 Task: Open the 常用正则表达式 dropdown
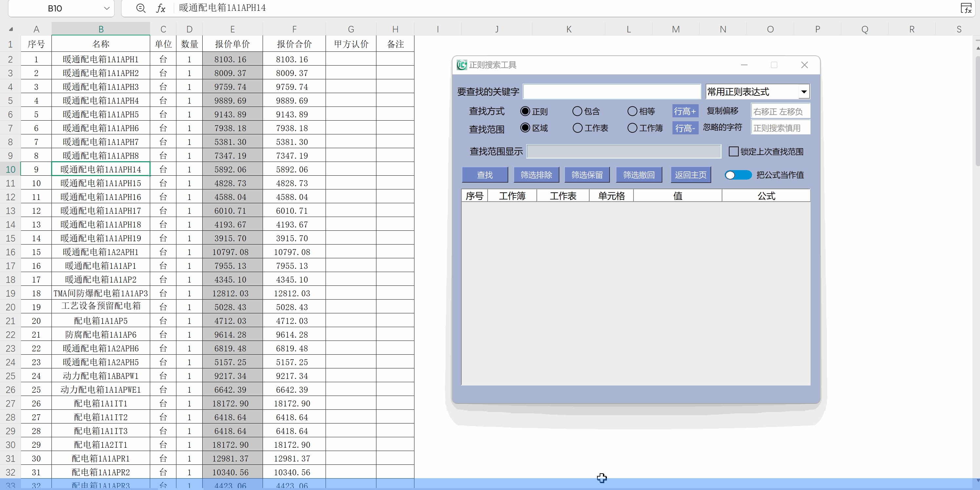(x=804, y=92)
